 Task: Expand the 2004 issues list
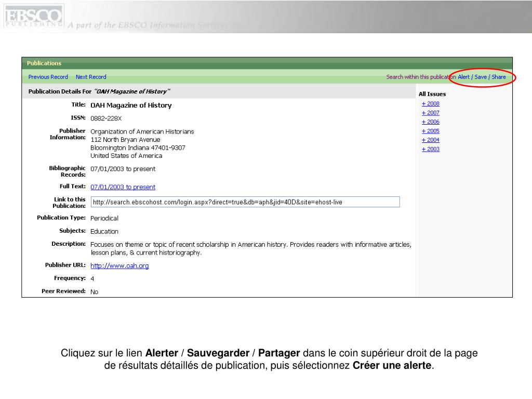tap(431, 140)
